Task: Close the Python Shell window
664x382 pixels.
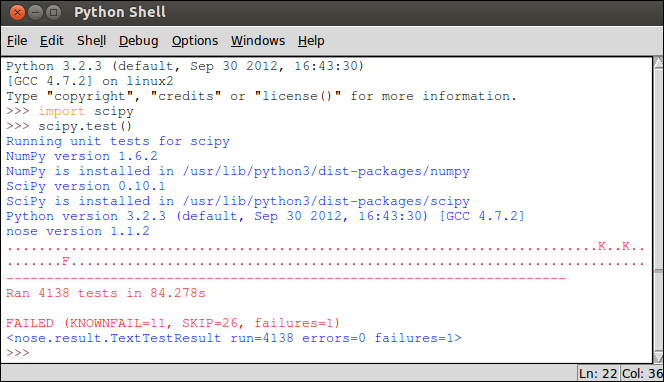Action: pos(17,12)
